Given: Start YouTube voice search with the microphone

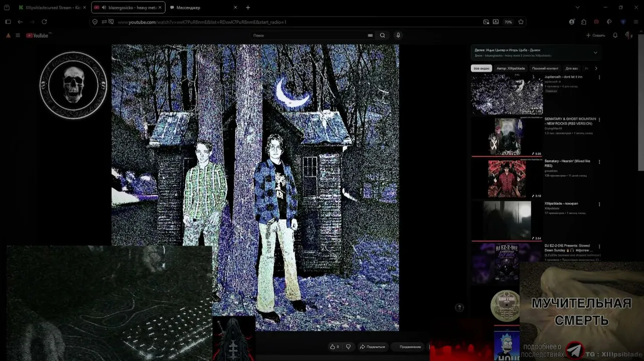Looking at the screenshot, I should click(398, 36).
